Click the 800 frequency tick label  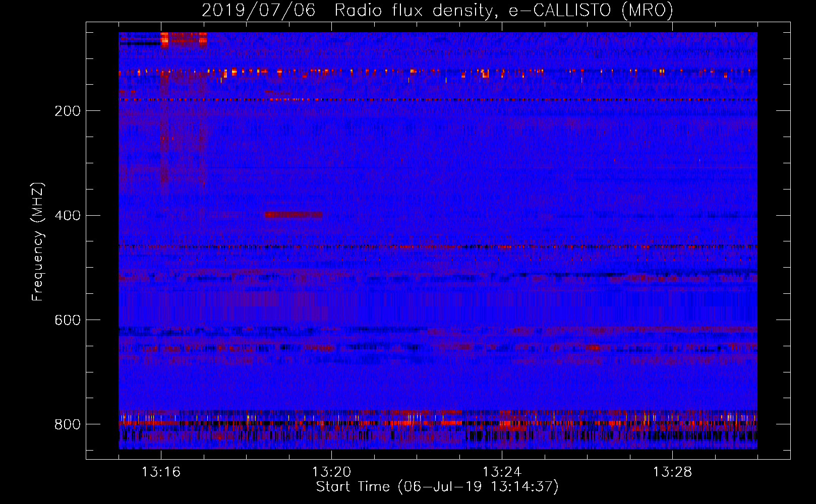[x=68, y=425]
